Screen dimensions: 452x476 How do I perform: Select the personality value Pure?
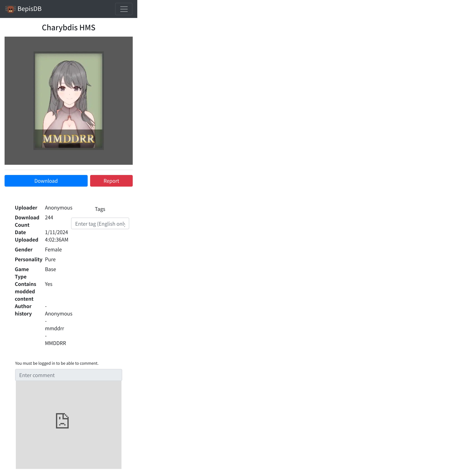[50, 260]
